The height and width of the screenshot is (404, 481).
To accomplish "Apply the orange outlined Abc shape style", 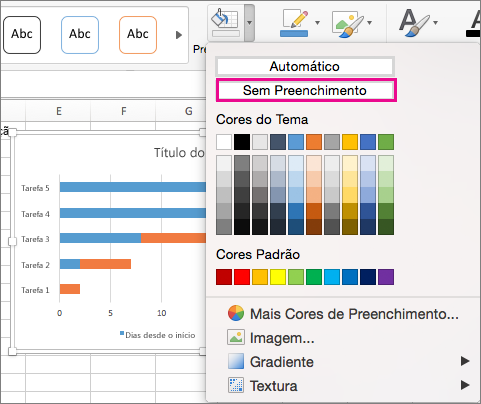I will pos(138,35).
